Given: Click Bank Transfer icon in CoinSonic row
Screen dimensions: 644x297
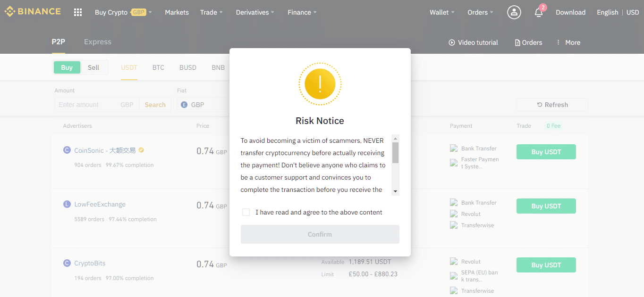Looking at the screenshot, I should pos(454,148).
